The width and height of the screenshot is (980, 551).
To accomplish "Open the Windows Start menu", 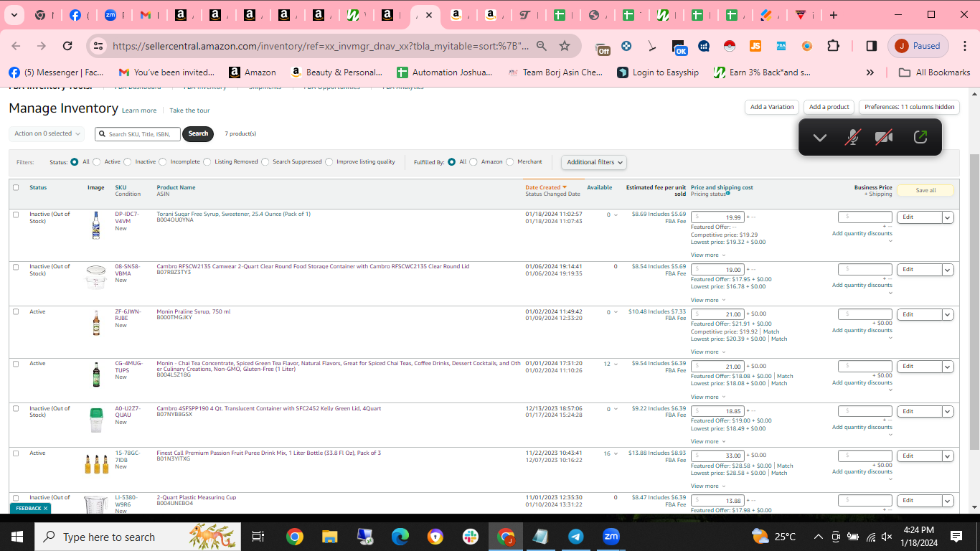I will click(x=17, y=537).
